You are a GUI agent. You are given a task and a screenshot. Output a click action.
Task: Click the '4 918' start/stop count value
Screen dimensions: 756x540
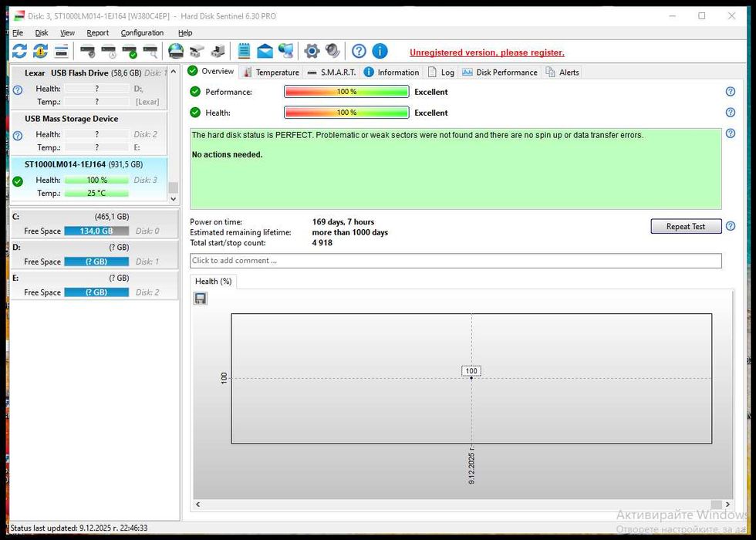tap(322, 242)
